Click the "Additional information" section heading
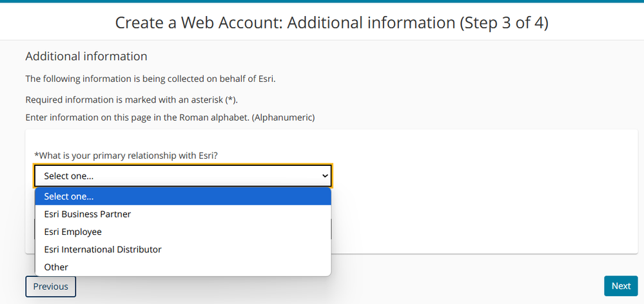The width and height of the screenshot is (644, 304). coord(86,57)
